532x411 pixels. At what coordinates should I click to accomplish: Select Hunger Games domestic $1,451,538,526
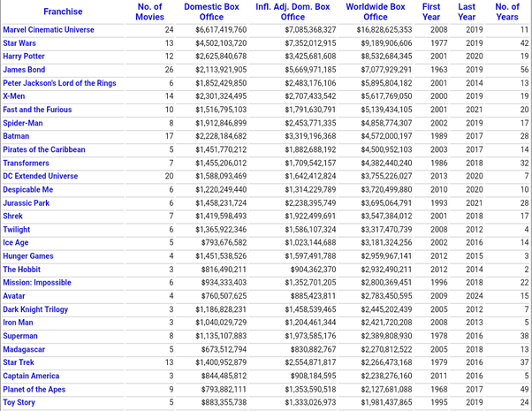221,256
